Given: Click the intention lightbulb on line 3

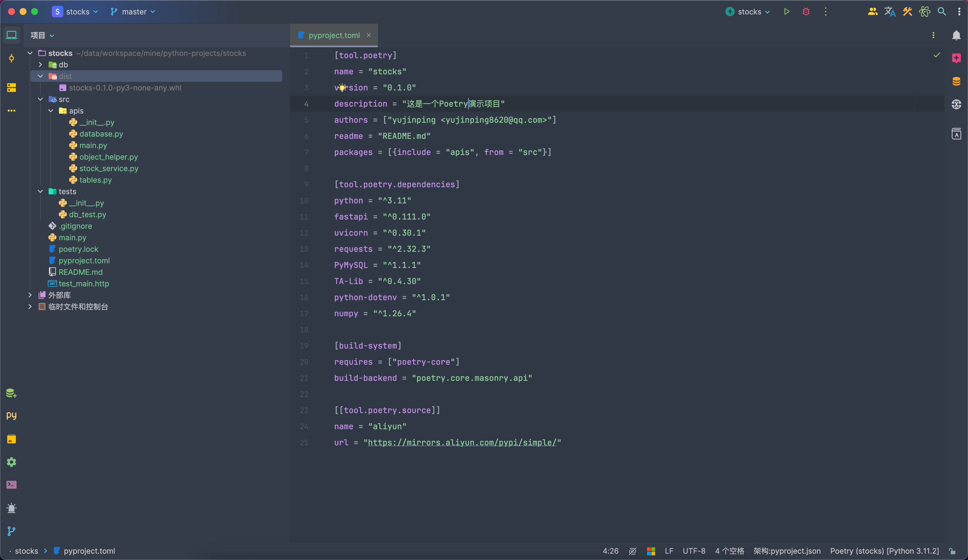Looking at the screenshot, I should 342,88.
